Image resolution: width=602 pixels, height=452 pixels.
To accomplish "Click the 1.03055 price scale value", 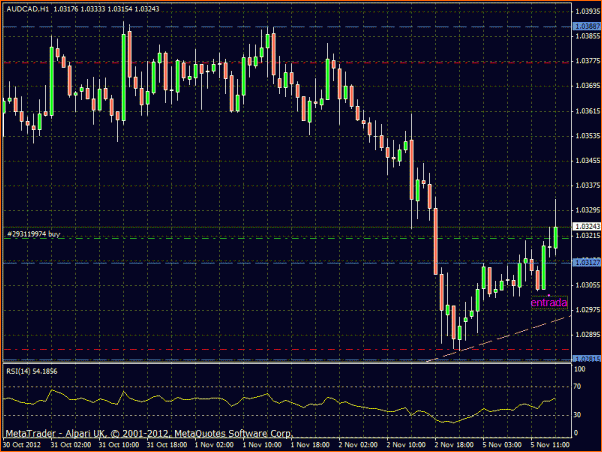I will (587, 285).
